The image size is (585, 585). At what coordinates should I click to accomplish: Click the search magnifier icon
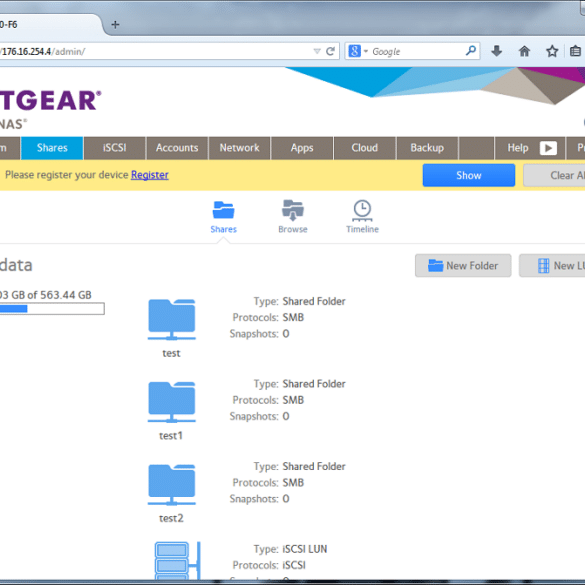[471, 50]
